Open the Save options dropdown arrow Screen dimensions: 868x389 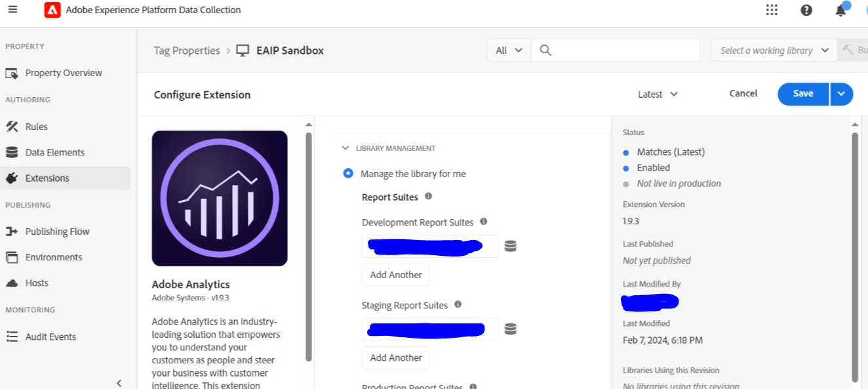(x=842, y=94)
